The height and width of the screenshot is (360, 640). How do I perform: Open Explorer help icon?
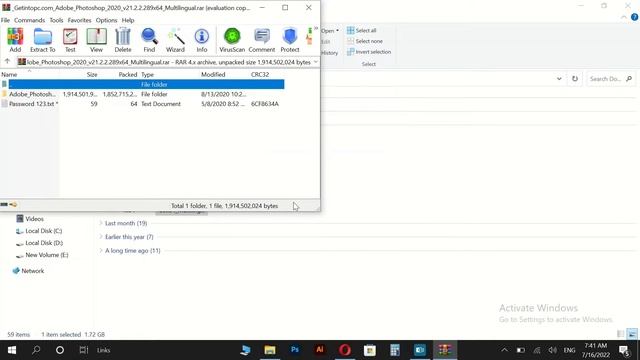pyautogui.click(x=634, y=17)
